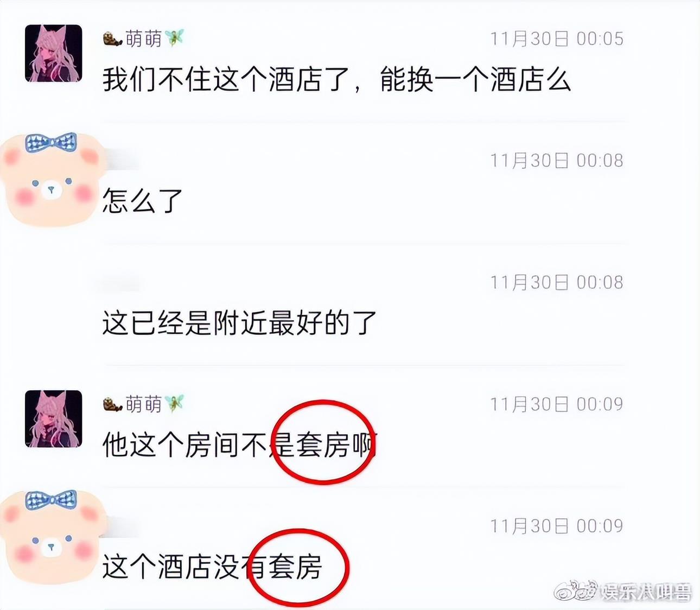This screenshot has width=700, height=610.
Task: Open the top 萌萌 username link
Action: [x=144, y=39]
